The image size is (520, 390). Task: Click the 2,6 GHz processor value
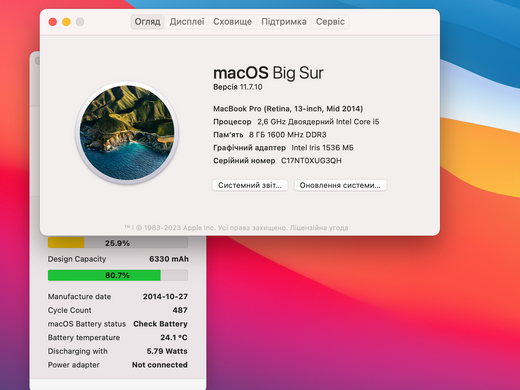pos(318,122)
